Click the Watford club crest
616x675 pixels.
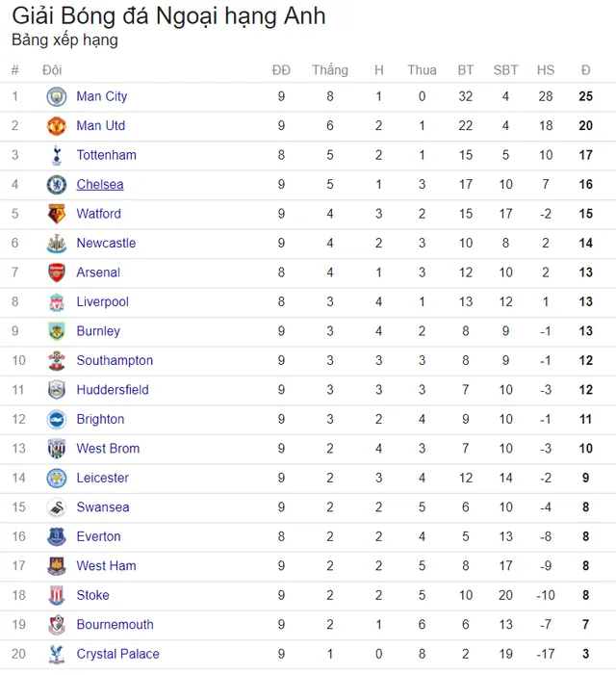57,214
